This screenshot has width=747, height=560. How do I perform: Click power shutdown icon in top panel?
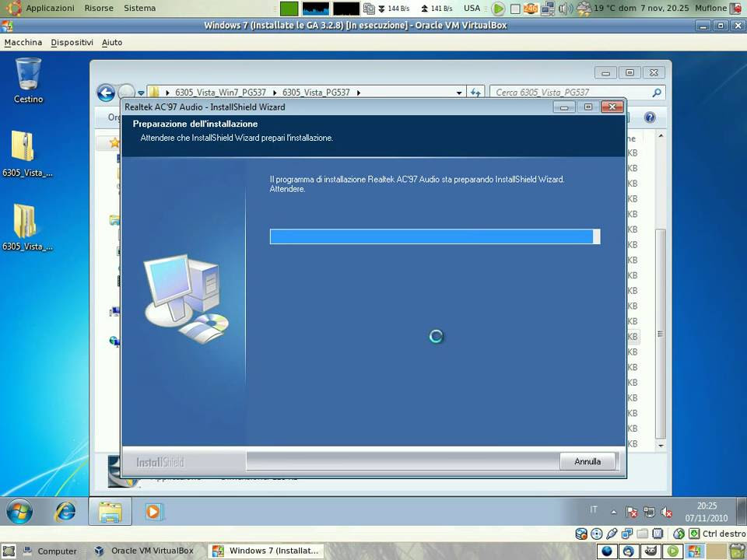pos(737,9)
